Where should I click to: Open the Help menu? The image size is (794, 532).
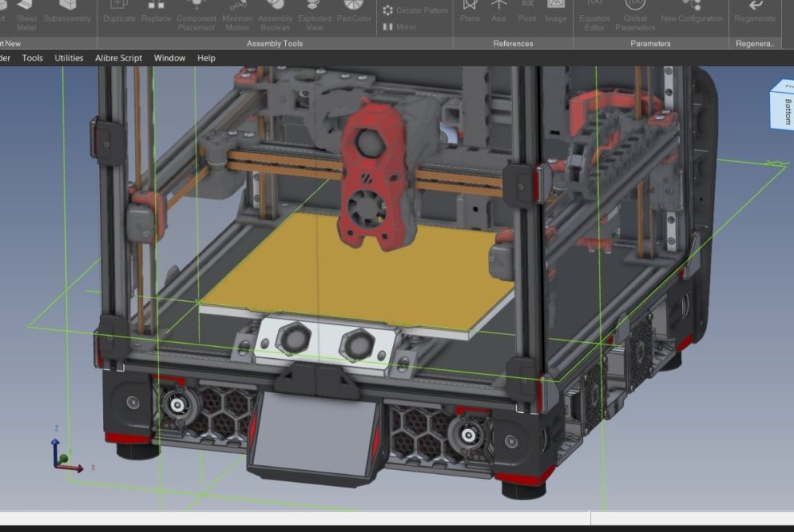206,58
